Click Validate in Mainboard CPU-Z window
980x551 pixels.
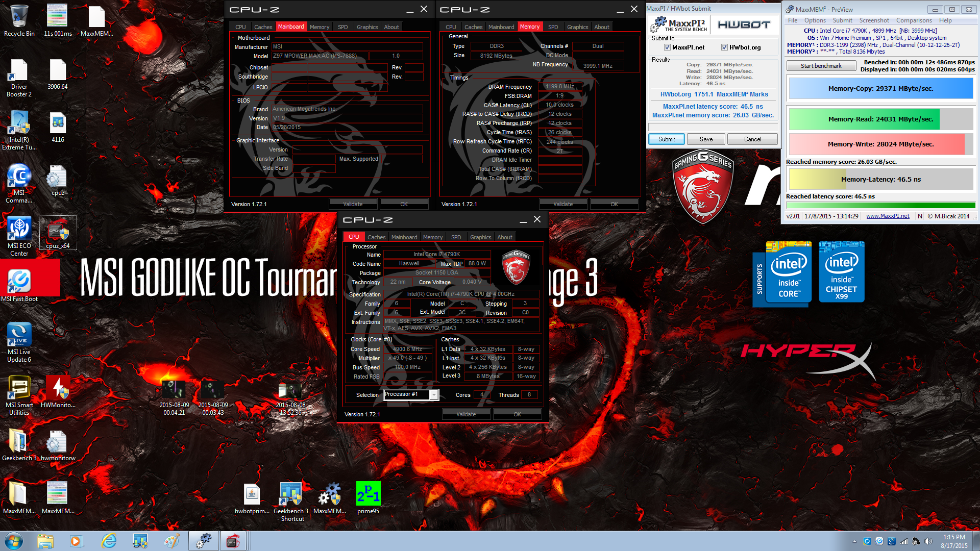click(x=353, y=204)
